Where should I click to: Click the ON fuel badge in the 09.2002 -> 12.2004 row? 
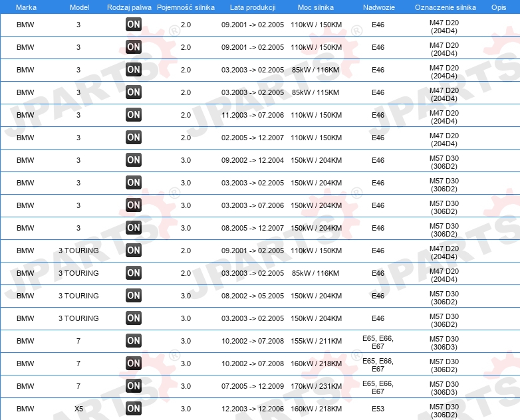(x=134, y=159)
